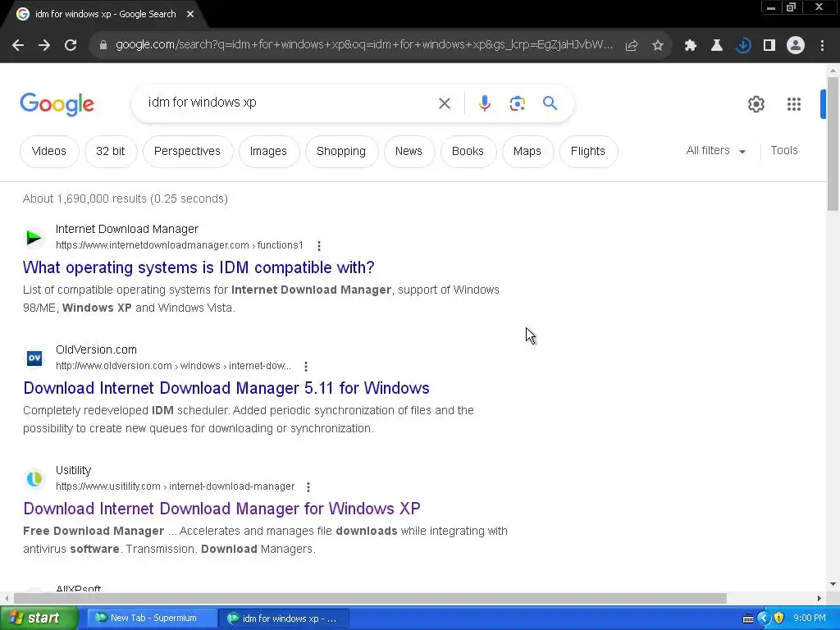Click the 9:00 PM system clock
The width and height of the screenshot is (840, 630).
[x=810, y=619]
